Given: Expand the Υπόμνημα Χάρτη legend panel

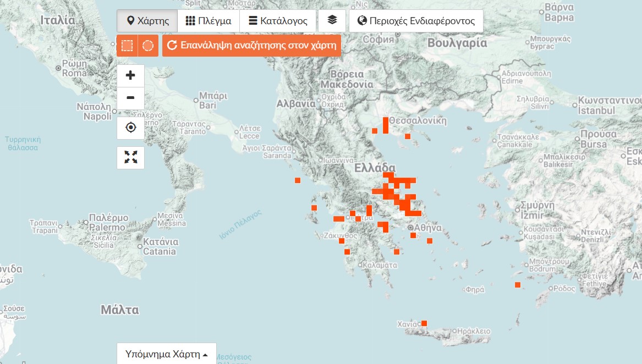Looking at the screenshot, I should [166, 354].
